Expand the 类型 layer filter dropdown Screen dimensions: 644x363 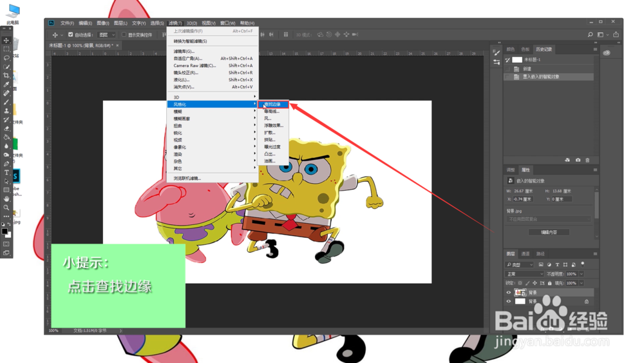point(520,265)
